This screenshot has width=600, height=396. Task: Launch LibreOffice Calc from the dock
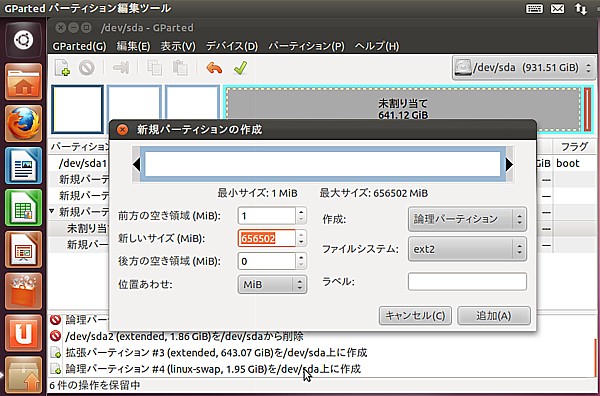(x=23, y=207)
